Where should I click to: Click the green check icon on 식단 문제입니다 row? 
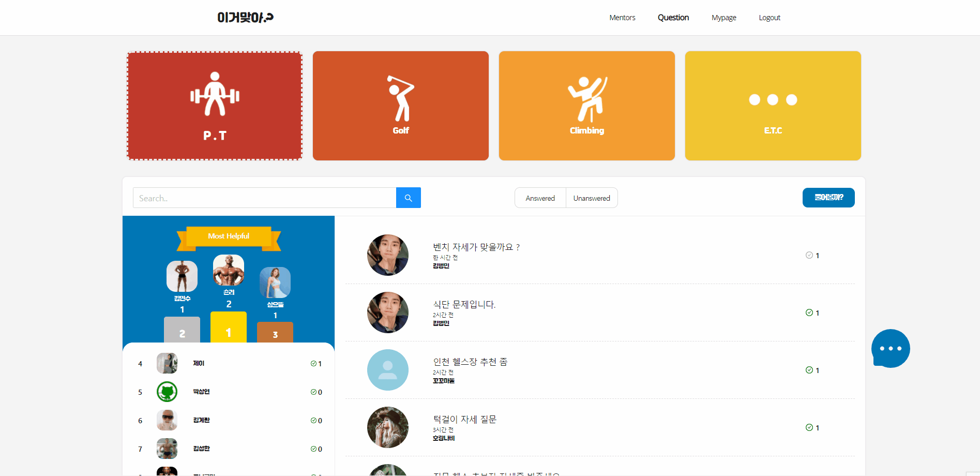point(809,313)
